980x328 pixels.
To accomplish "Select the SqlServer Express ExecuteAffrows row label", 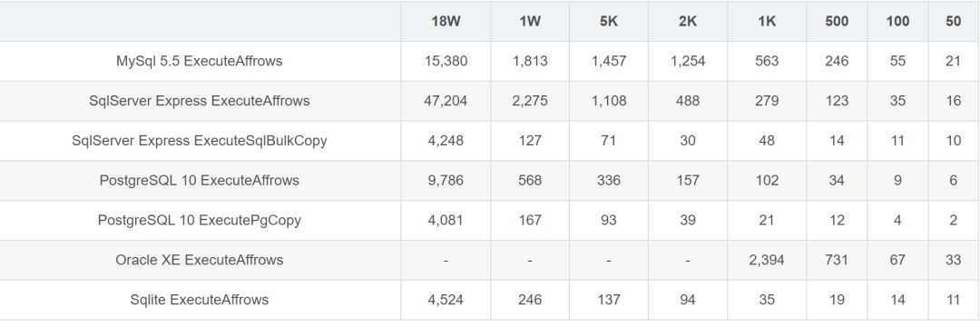I will click(200, 101).
